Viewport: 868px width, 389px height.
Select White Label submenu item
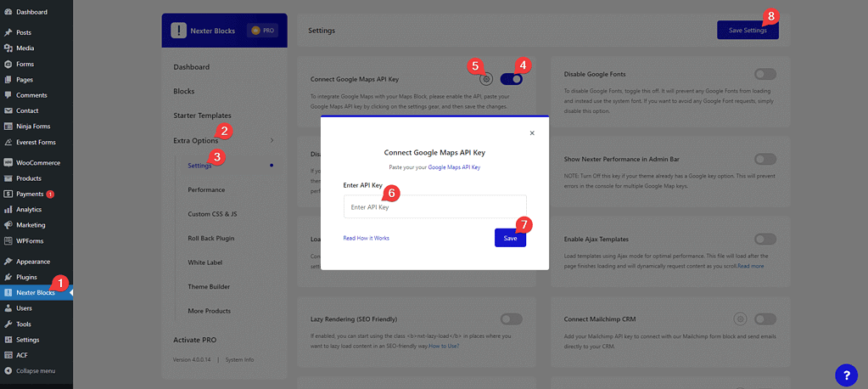click(x=204, y=262)
